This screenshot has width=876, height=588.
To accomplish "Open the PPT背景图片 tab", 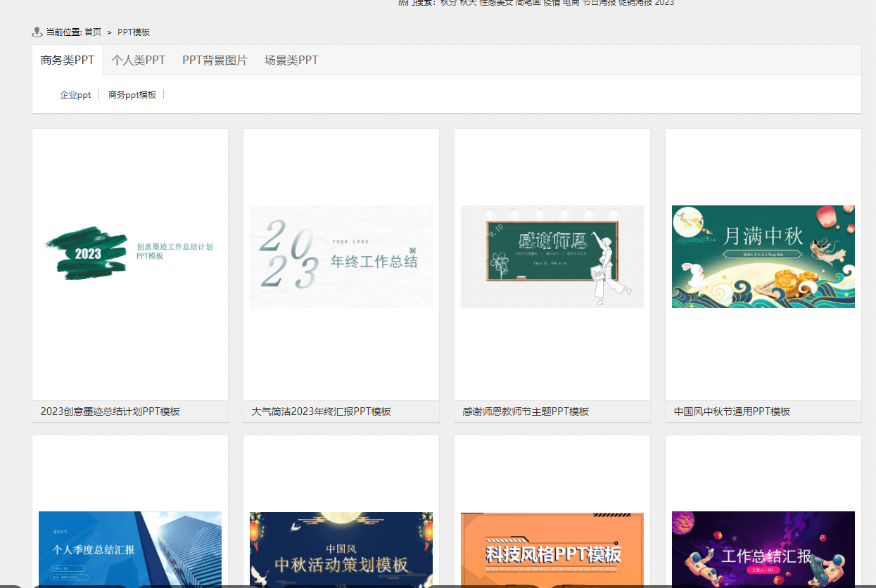I will point(215,60).
